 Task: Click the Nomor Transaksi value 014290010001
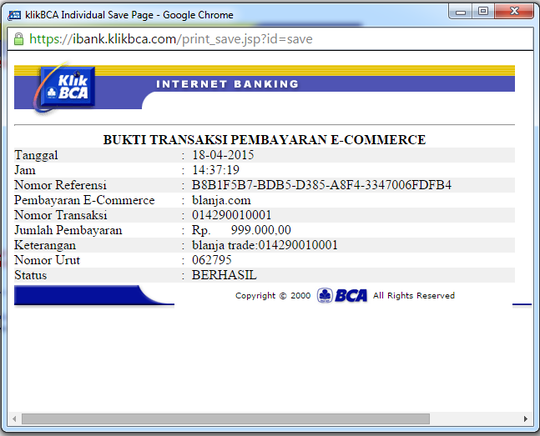(x=231, y=215)
